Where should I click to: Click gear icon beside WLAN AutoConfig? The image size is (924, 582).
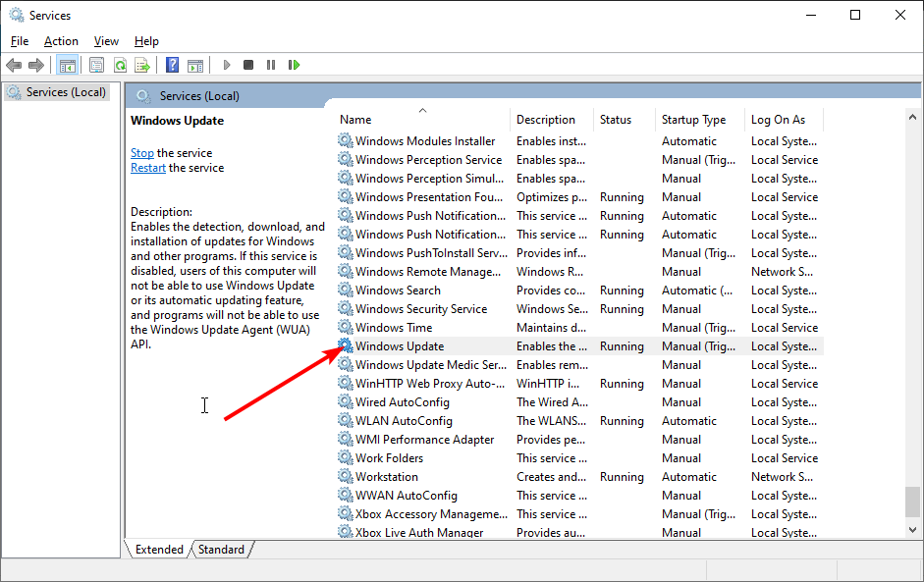pos(345,421)
